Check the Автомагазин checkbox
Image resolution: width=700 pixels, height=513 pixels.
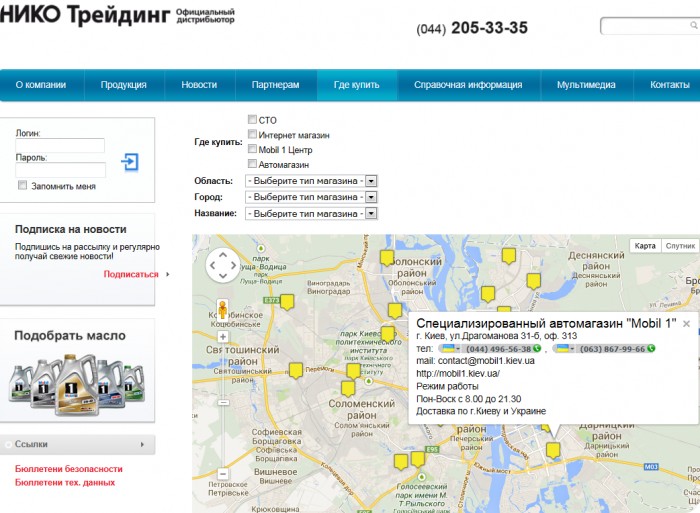[252, 163]
